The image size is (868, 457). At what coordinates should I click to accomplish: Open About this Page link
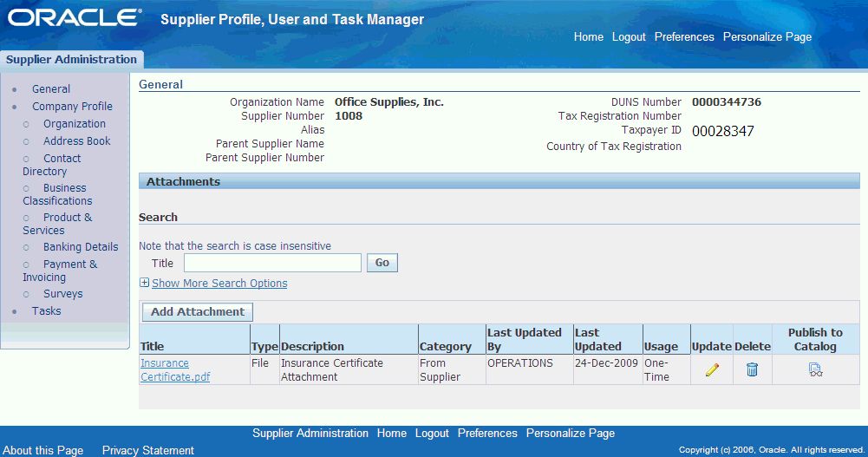(42, 450)
